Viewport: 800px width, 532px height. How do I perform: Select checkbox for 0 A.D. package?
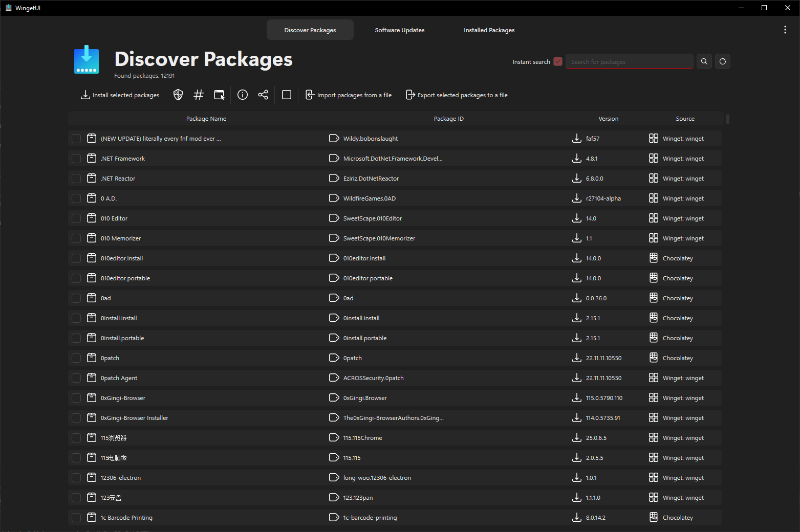point(76,198)
